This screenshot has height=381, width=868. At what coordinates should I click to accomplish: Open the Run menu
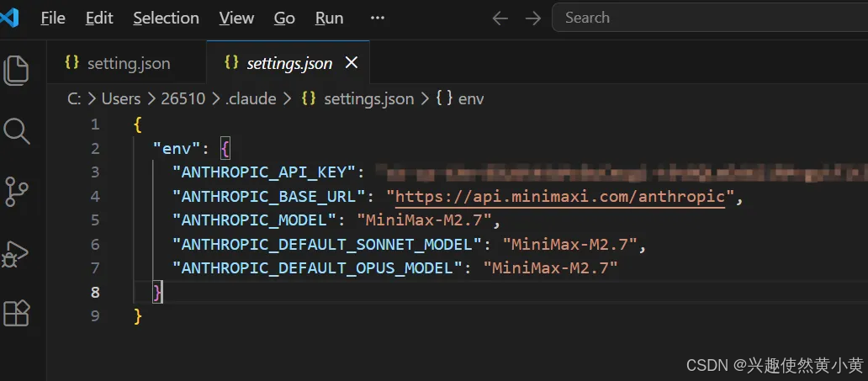click(330, 19)
